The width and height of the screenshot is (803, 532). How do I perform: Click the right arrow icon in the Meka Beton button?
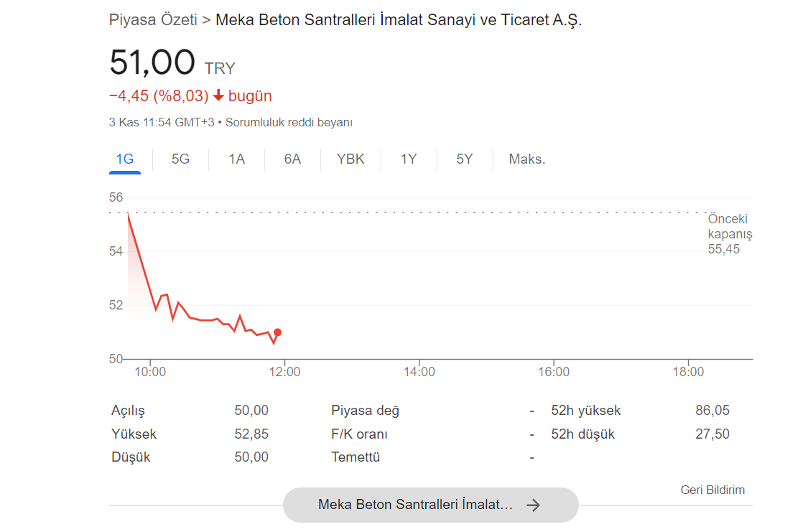pyautogui.click(x=533, y=505)
